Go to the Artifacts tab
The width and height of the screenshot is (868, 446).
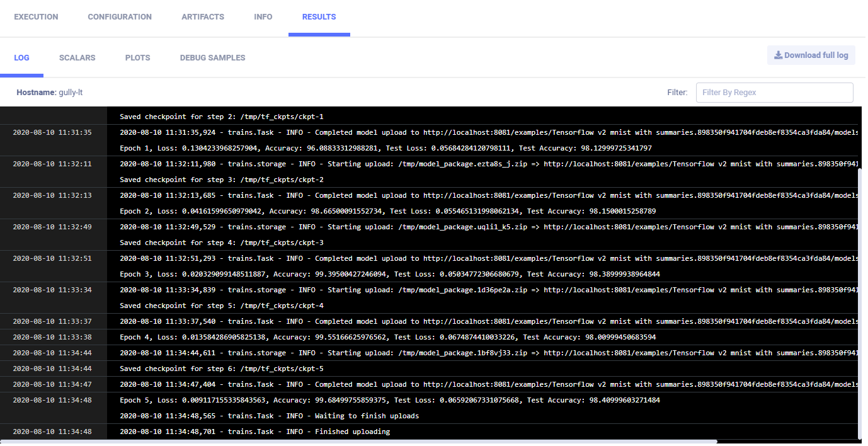(203, 17)
